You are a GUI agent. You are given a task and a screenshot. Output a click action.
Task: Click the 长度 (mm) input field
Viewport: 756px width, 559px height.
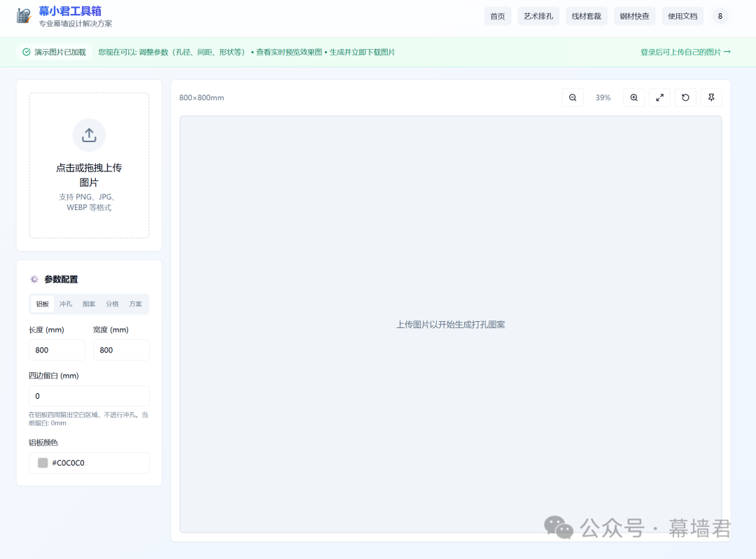click(x=57, y=350)
